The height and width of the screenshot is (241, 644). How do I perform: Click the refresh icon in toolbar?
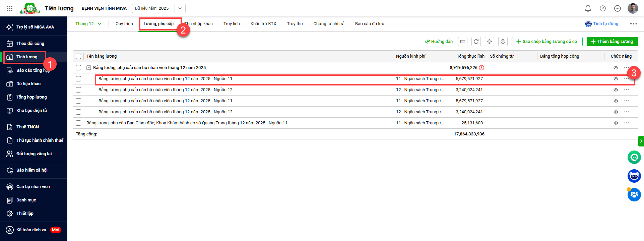pos(476,42)
